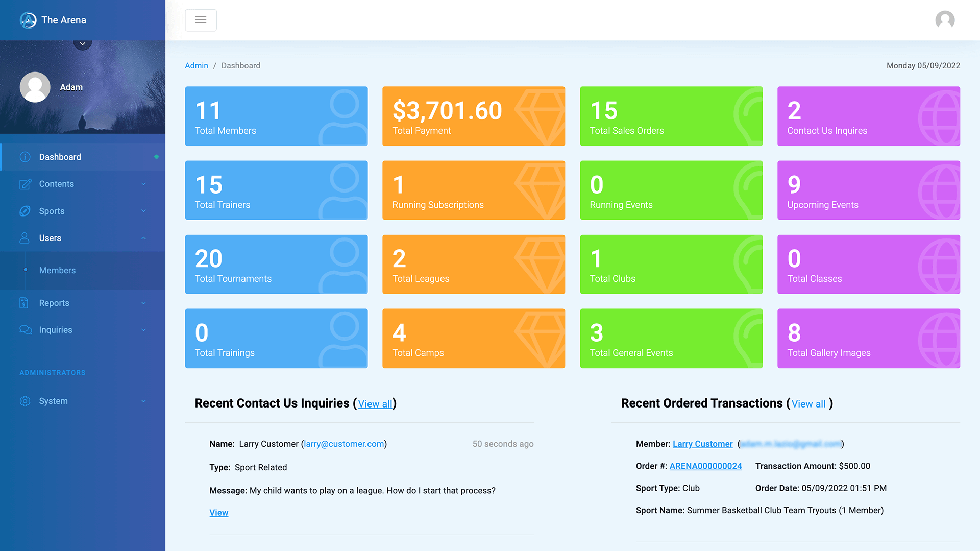The image size is (980, 551).
Task: Open order ARENA000000024 link
Action: coord(705,466)
